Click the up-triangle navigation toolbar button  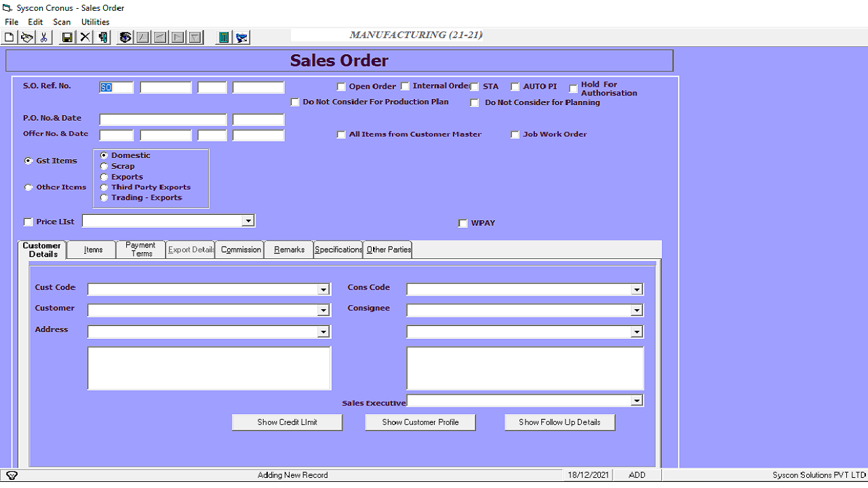point(143,37)
